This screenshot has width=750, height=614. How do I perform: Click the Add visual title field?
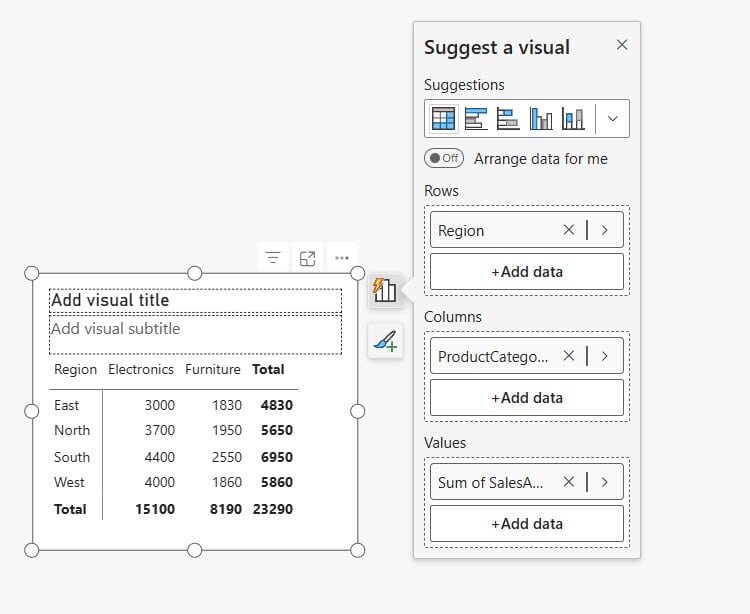click(195, 301)
